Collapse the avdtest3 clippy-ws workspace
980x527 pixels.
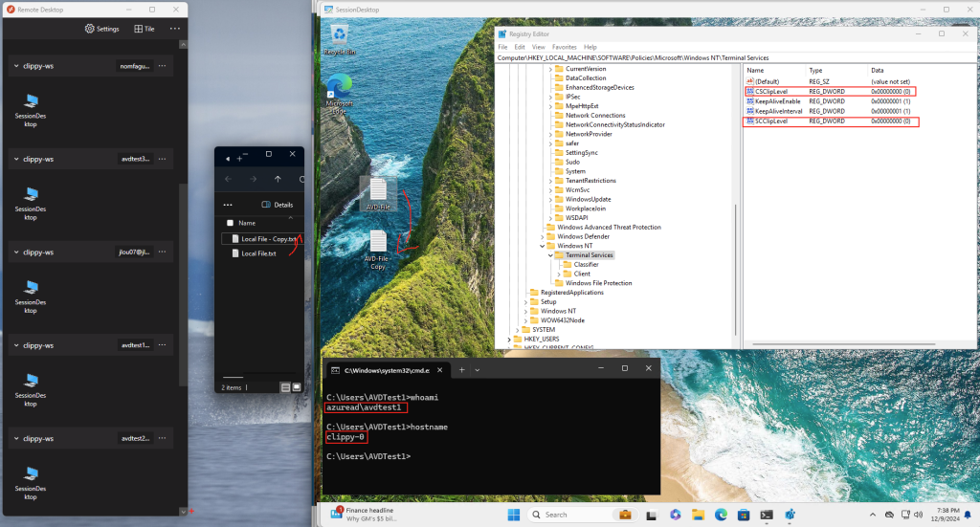click(x=16, y=159)
